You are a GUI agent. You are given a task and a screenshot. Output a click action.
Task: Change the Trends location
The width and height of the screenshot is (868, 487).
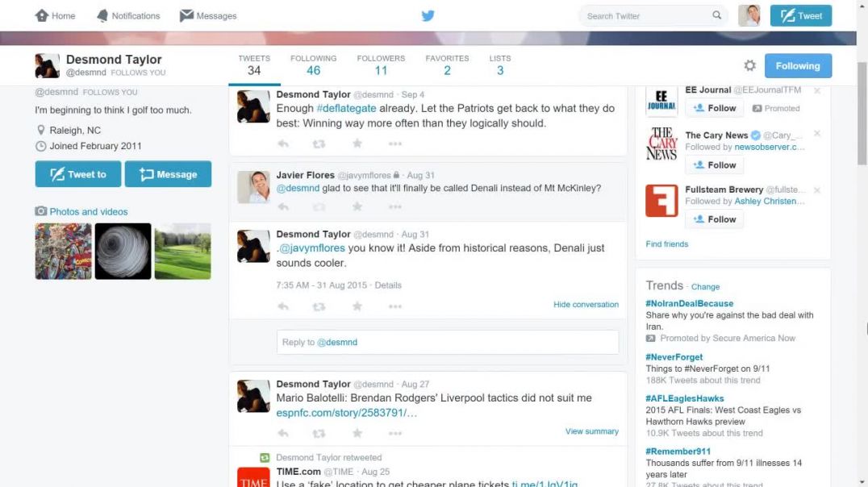(705, 287)
